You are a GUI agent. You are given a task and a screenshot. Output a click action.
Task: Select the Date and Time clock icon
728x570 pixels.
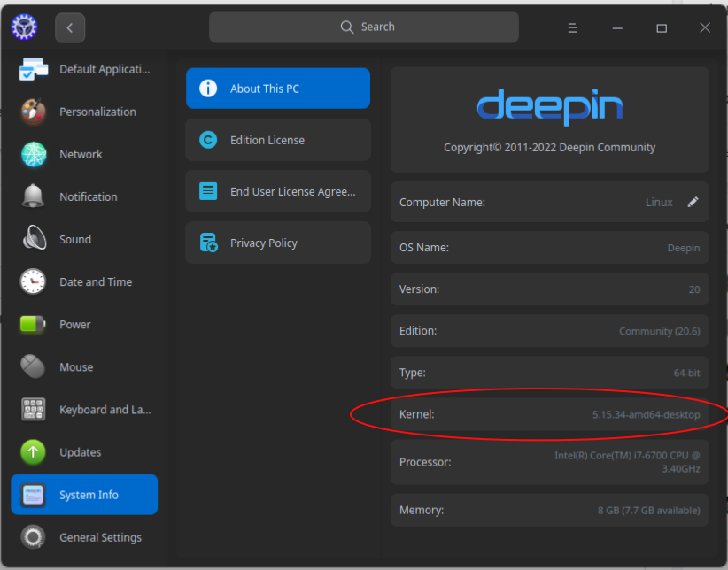click(33, 281)
